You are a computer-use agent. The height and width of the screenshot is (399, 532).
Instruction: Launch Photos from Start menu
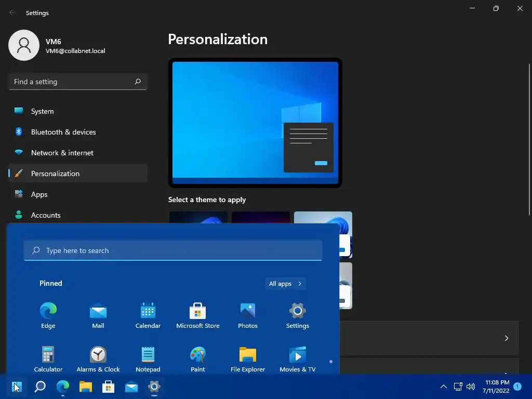pos(248,315)
